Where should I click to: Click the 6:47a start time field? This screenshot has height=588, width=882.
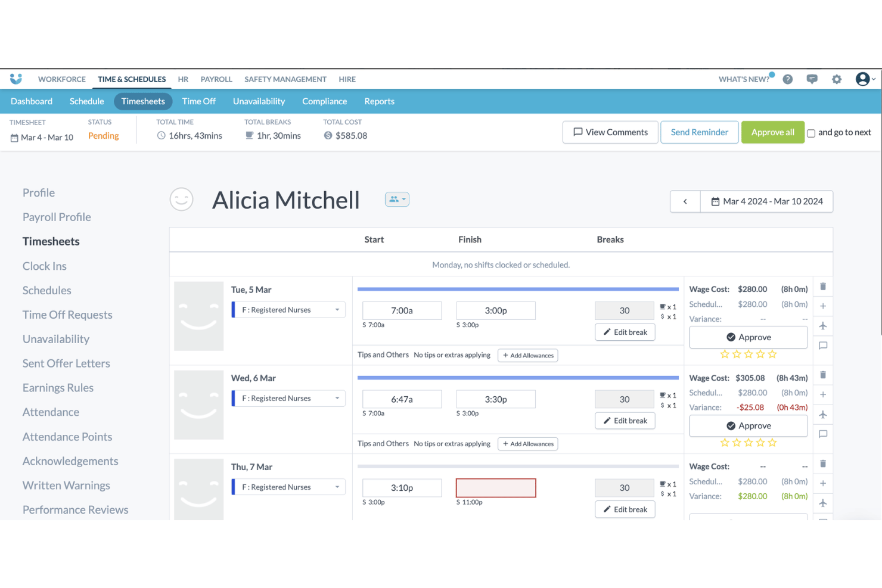[x=402, y=399]
